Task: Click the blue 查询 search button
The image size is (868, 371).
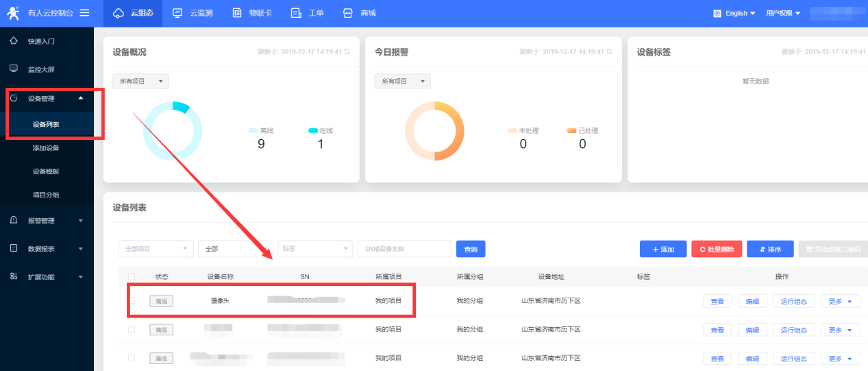Action: click(471, 249)
